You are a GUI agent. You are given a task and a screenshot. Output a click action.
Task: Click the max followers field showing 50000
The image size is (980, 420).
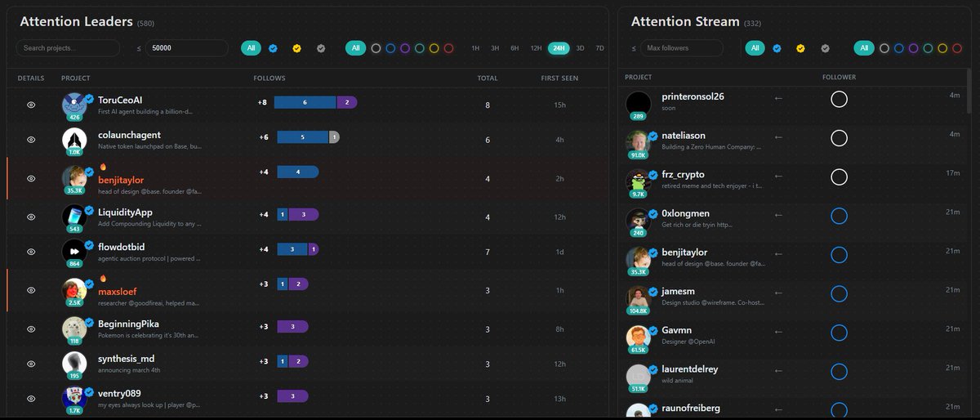coord(187,48)
